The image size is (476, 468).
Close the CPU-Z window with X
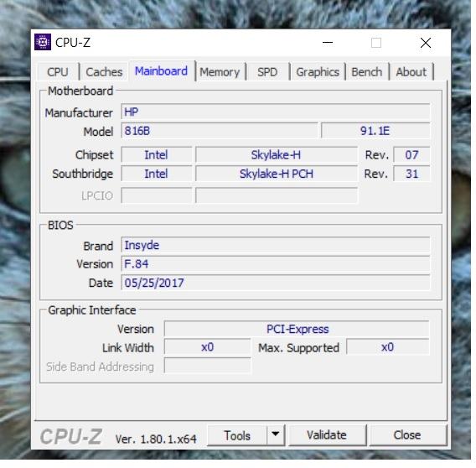[x=426, y=43]
